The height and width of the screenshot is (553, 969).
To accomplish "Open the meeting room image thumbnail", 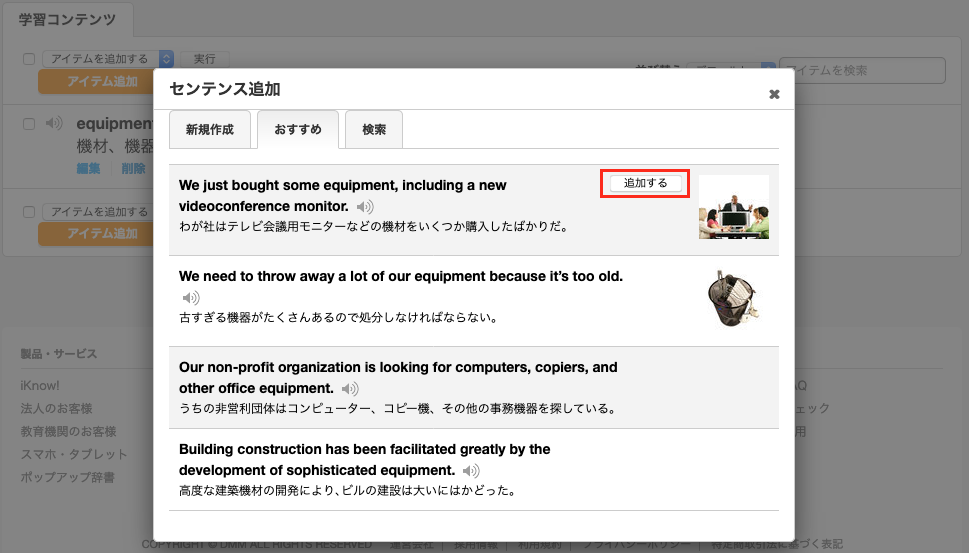I will 734,207.
